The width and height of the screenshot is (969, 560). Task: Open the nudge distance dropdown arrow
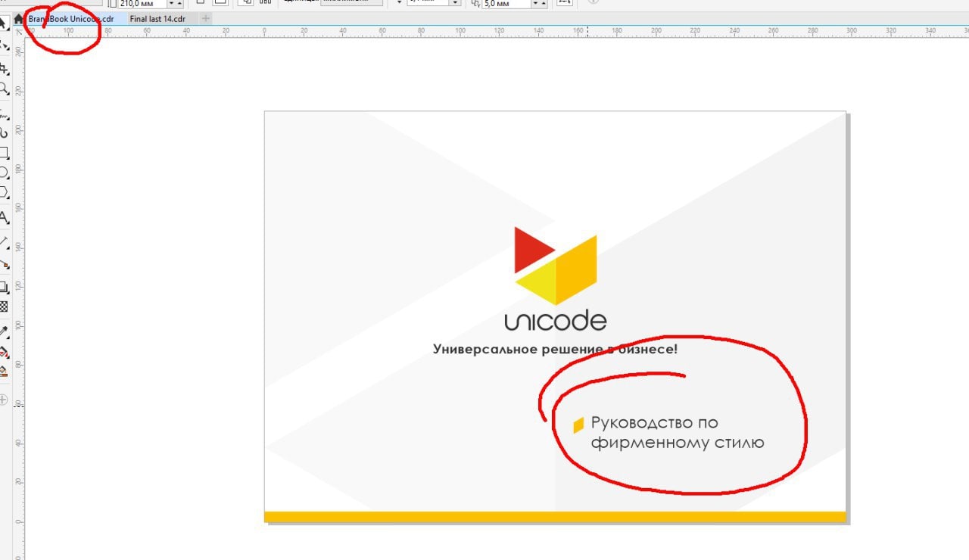(455, 3)
